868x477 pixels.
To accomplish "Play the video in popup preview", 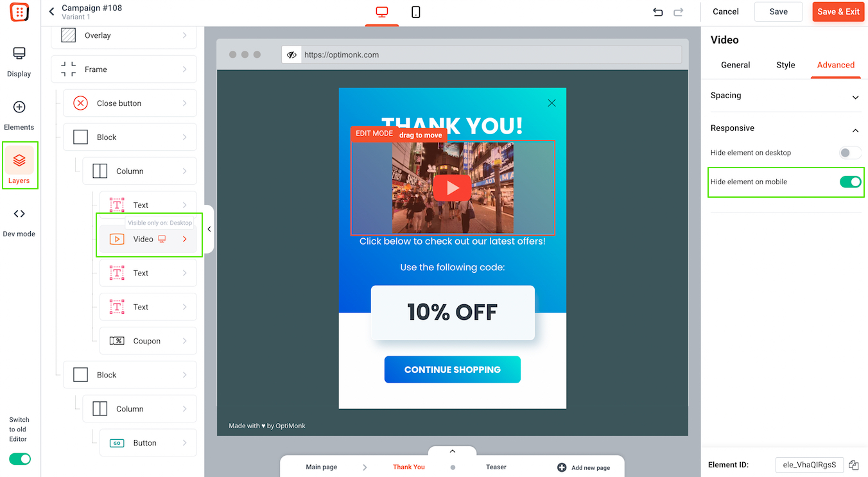I will point(452,187).
